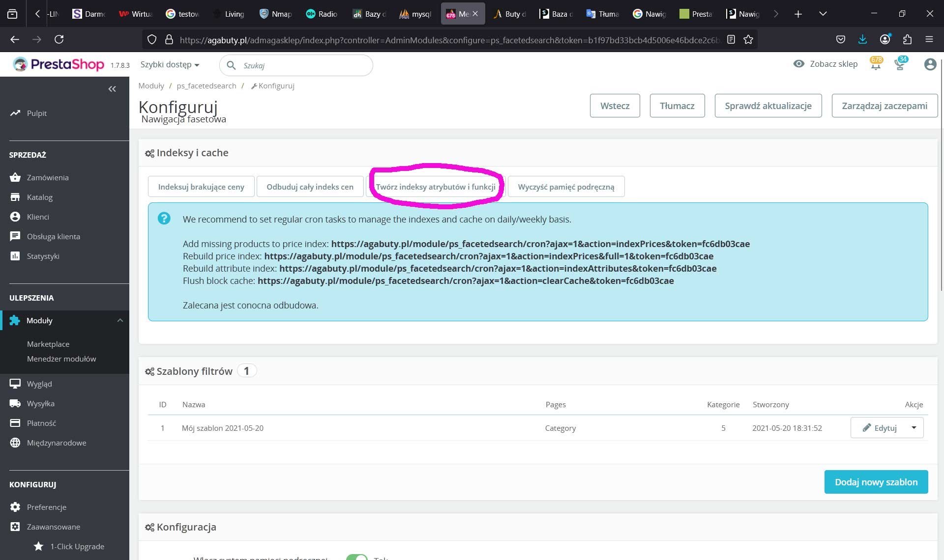Bookmark page with star icon

click(x=748, y=40)
